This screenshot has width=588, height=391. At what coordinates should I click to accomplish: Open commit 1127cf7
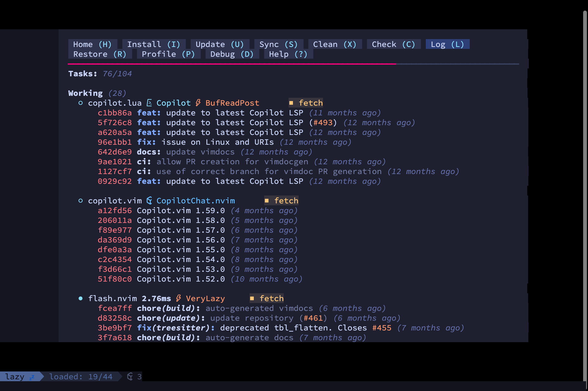tap(115, 171)
